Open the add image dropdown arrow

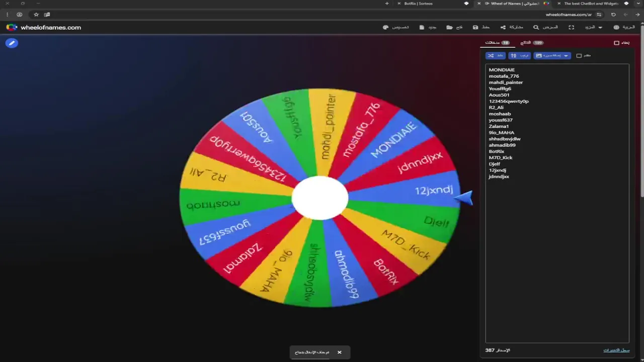tap(566, 55)
